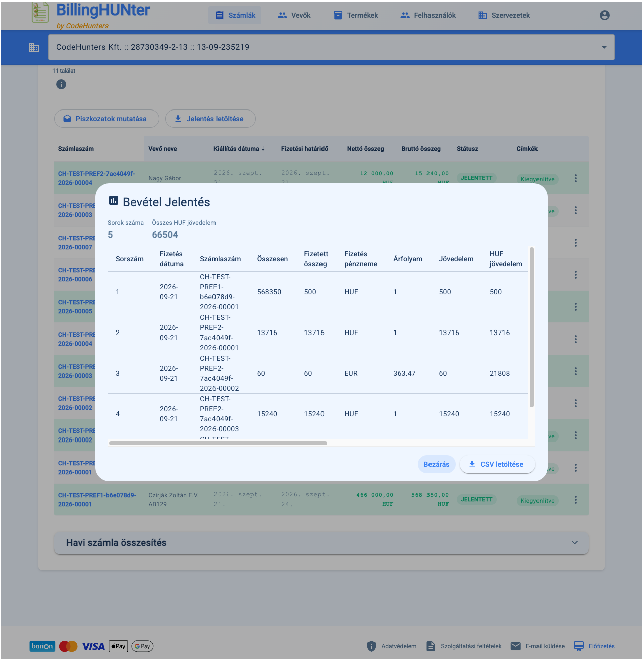Open three-dot menu for invoice 2026-00006 row
Image resolution: width=644 pixels, height=661 pixels.
[576, 275]
